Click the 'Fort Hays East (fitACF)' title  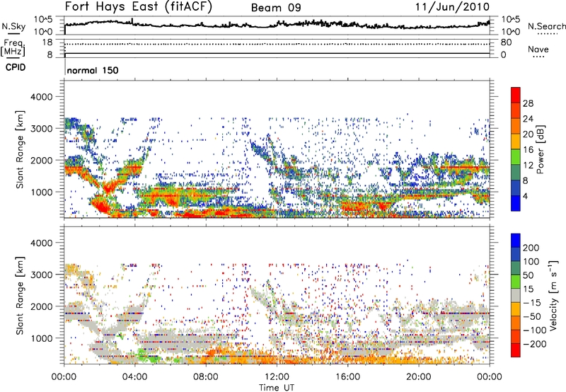(138, 7)
